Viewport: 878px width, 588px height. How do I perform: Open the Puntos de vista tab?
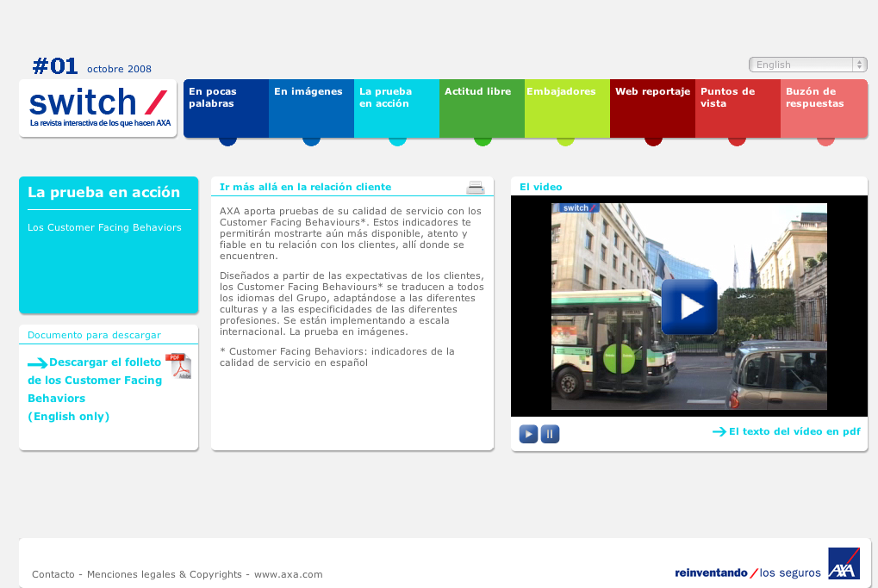[x=738, y=108]
